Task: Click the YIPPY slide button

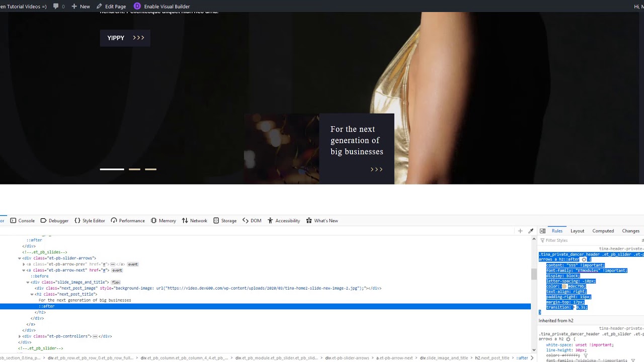Action: 125,38
